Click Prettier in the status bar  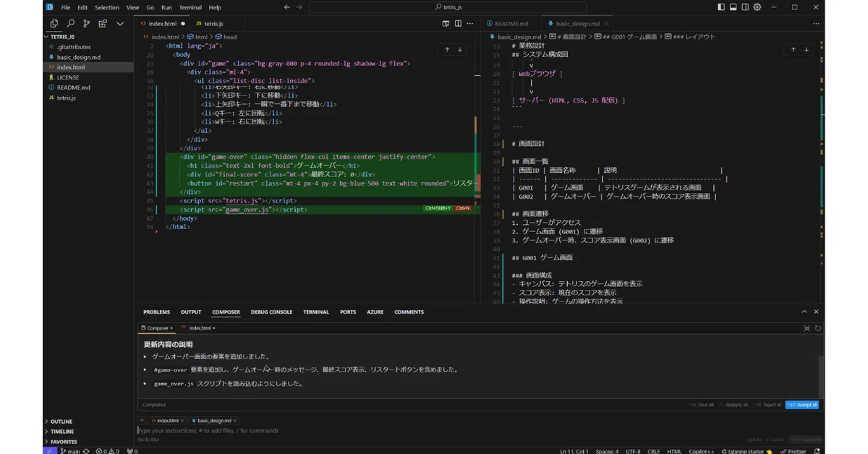(794, 450)
